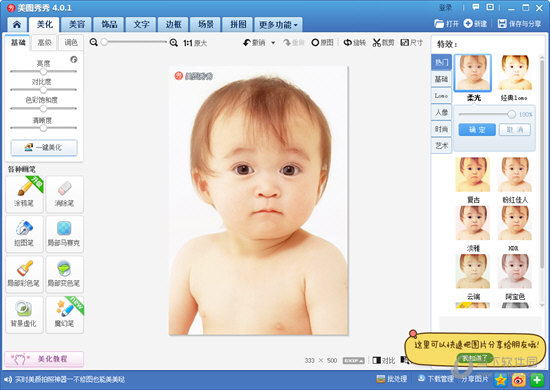
Task: Create a new canvas with 新建
Action: click(x=475, y=23)
